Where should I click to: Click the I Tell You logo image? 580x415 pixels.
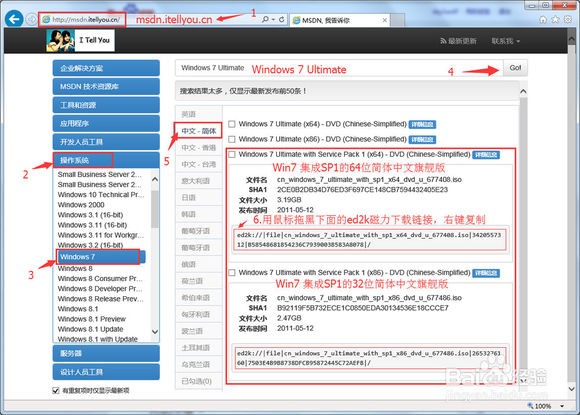(x=80, y=40)
